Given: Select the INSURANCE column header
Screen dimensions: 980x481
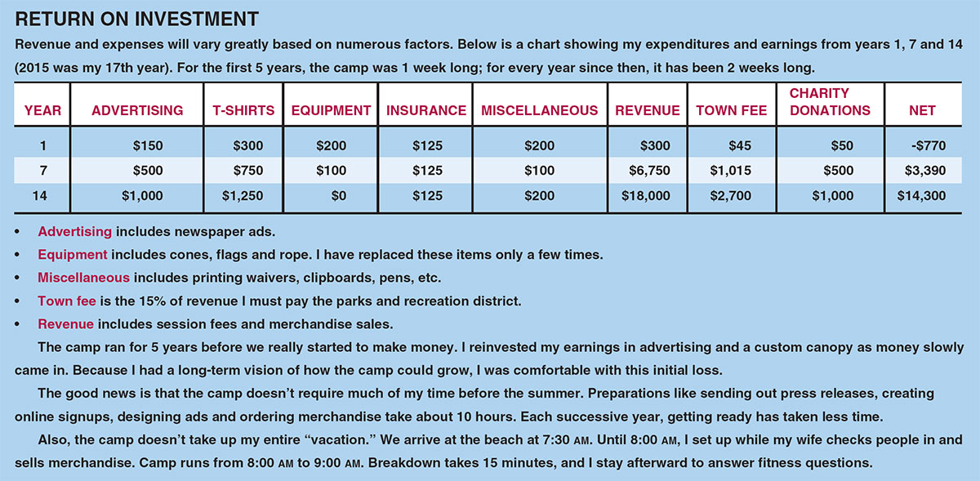Looking at the screenshot, I should coord(426,110).
